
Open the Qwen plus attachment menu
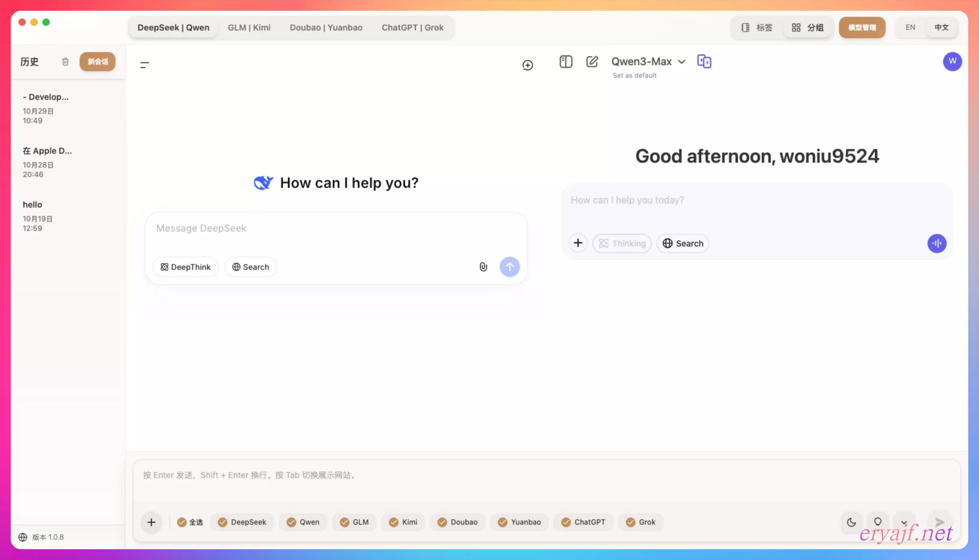(578, 243)
